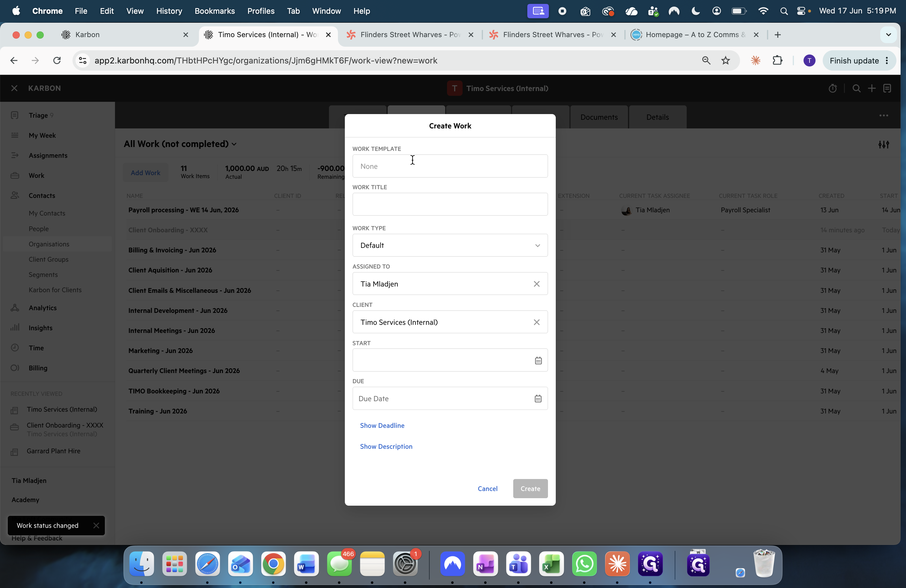Switch to the Homepage – A to Z Comms tab

click(x=695, y=35)
